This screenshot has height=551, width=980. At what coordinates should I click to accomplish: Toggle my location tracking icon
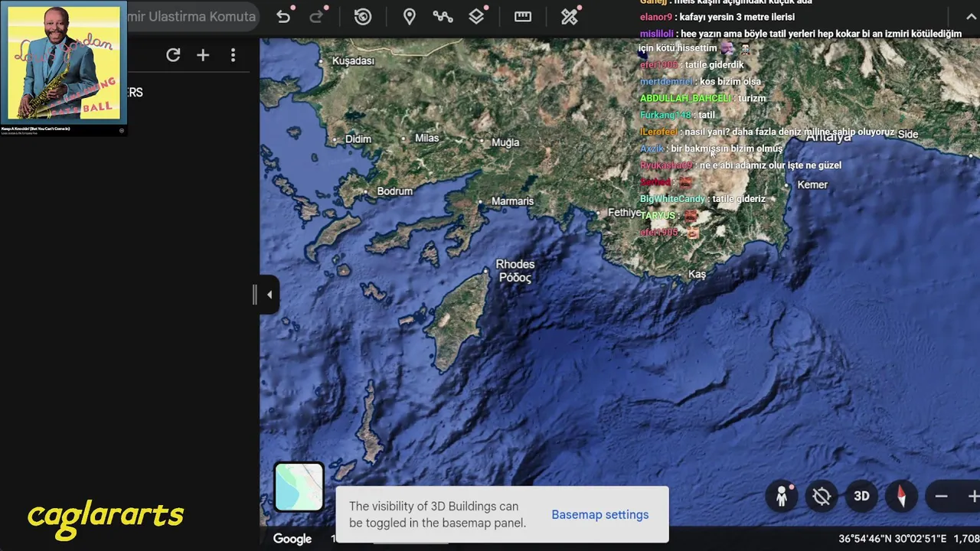point(822,497)
